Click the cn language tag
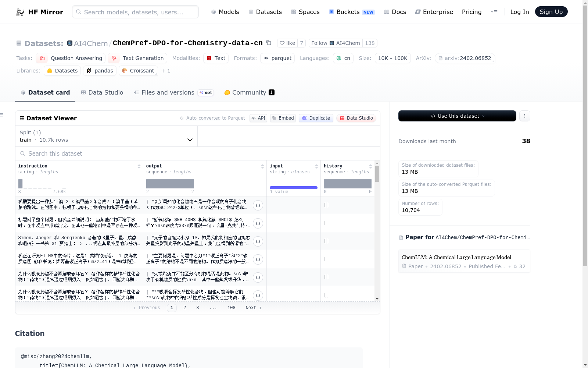Image resolution: width=588 pixels, height=368 pixels. 343,58
